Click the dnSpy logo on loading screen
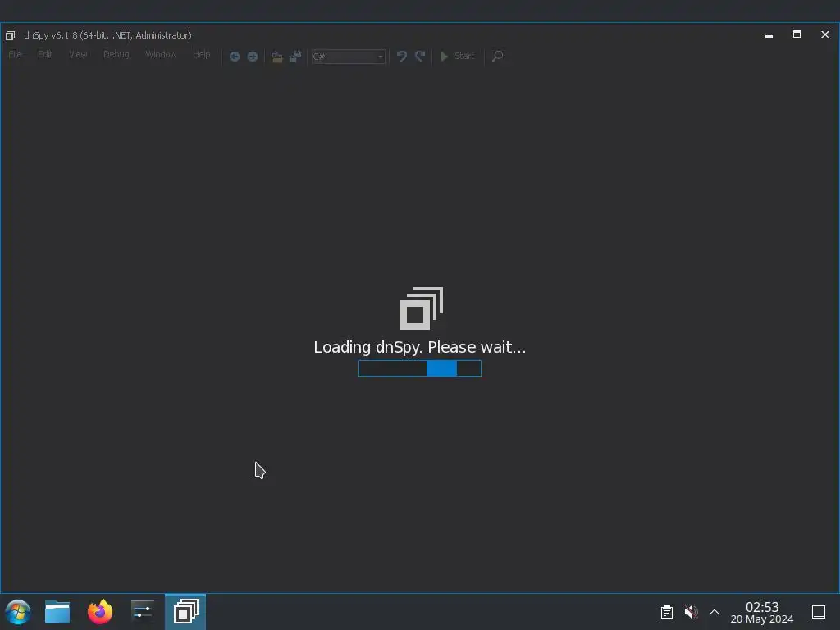This screenshot has width=840, height=630. click(422, 308)
